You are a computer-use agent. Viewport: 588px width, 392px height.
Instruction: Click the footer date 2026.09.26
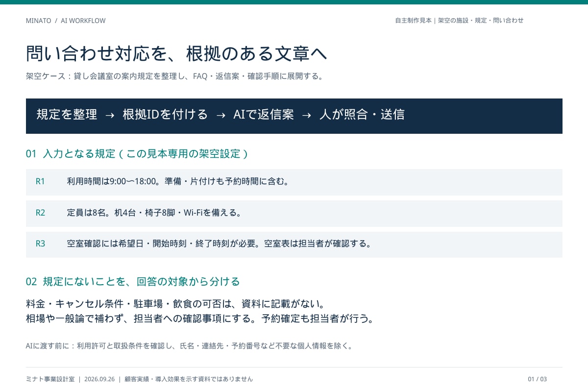click(99, 379)
